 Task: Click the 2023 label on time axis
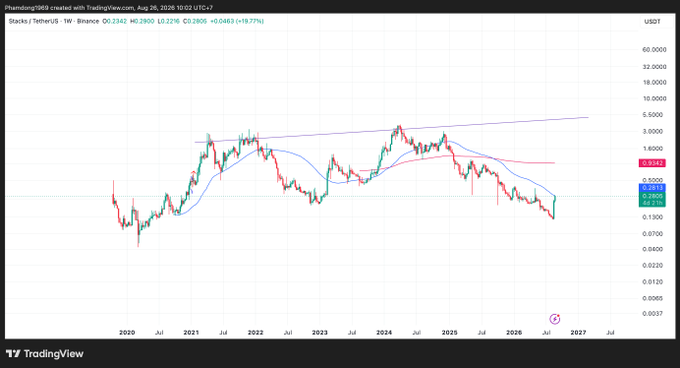coord(320,332)
